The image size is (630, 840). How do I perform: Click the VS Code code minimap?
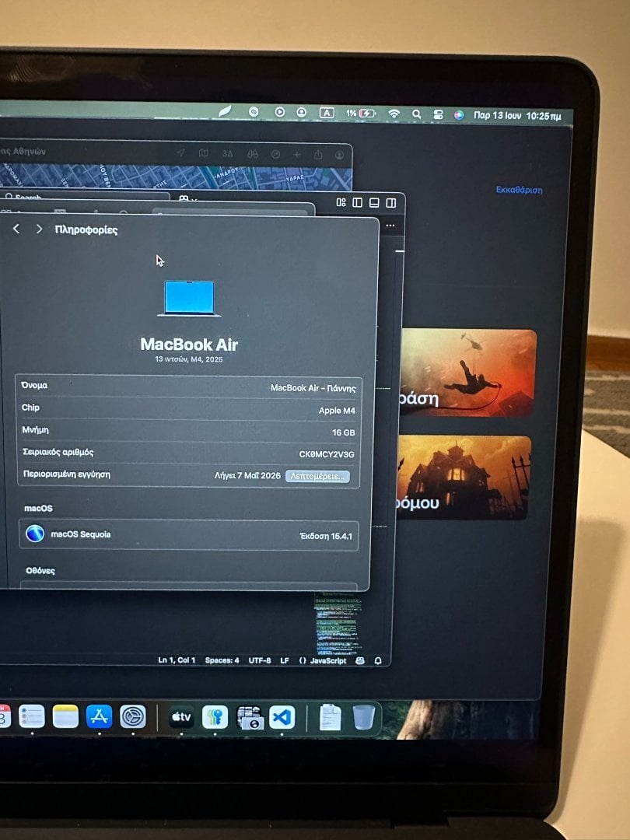(x=337, y=623)
